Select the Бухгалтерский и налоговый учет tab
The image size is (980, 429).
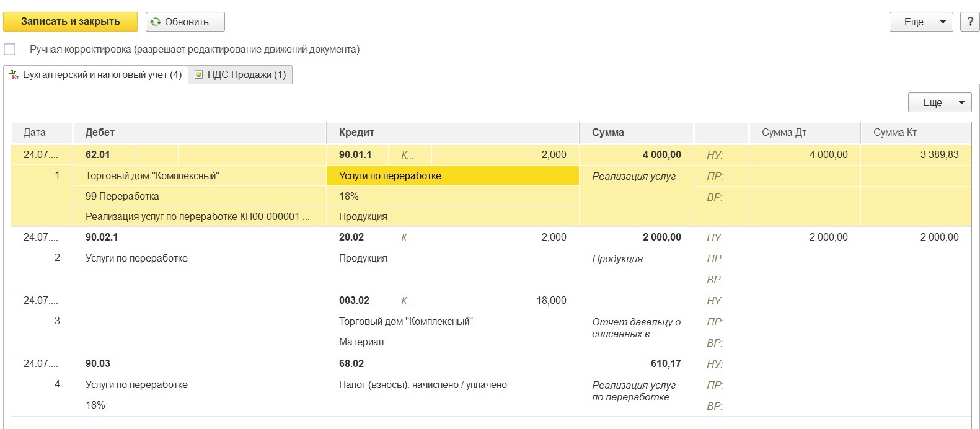pyautogui.click(x=102, y=74)
